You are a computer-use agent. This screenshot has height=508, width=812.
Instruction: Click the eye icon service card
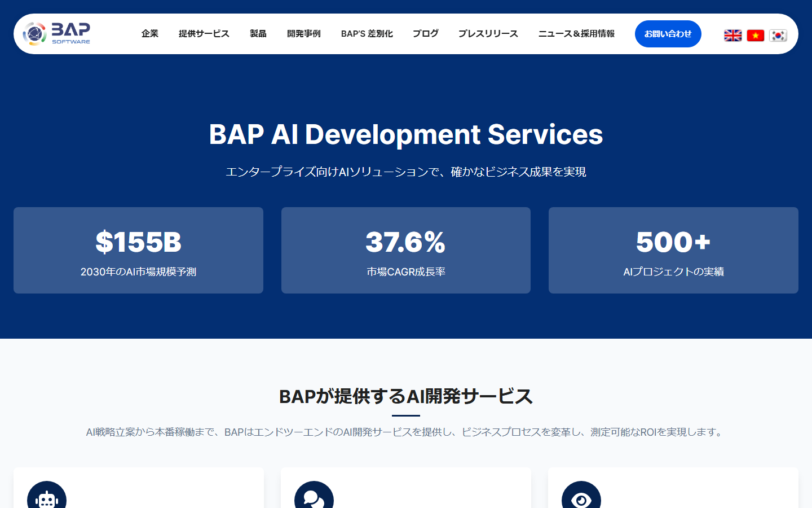(x=673, y=488)
